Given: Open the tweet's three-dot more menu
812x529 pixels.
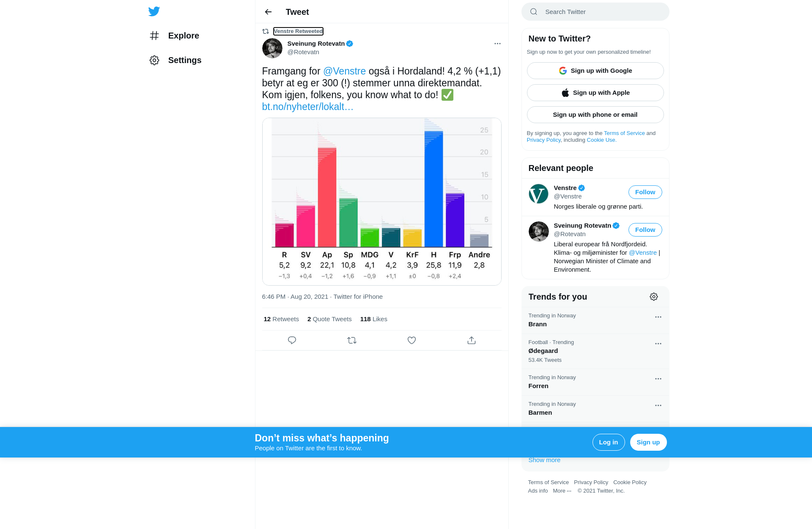Looking at the screenshot, I should [x=497, y=44].
